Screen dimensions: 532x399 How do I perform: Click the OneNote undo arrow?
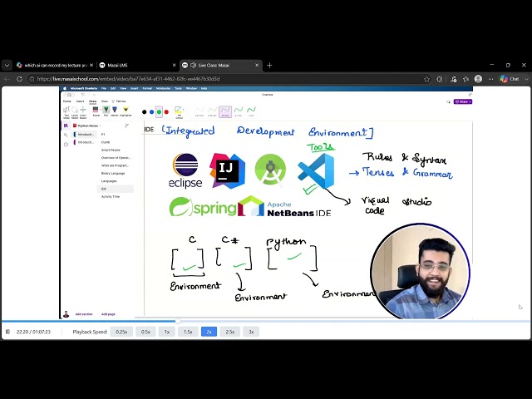83,95
